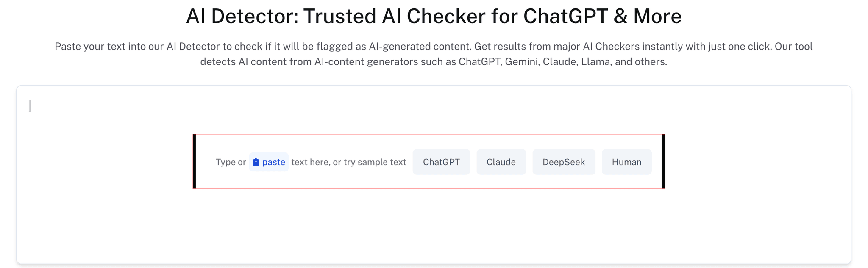Click the black left edge of prompt box

(x=194, y=161)
